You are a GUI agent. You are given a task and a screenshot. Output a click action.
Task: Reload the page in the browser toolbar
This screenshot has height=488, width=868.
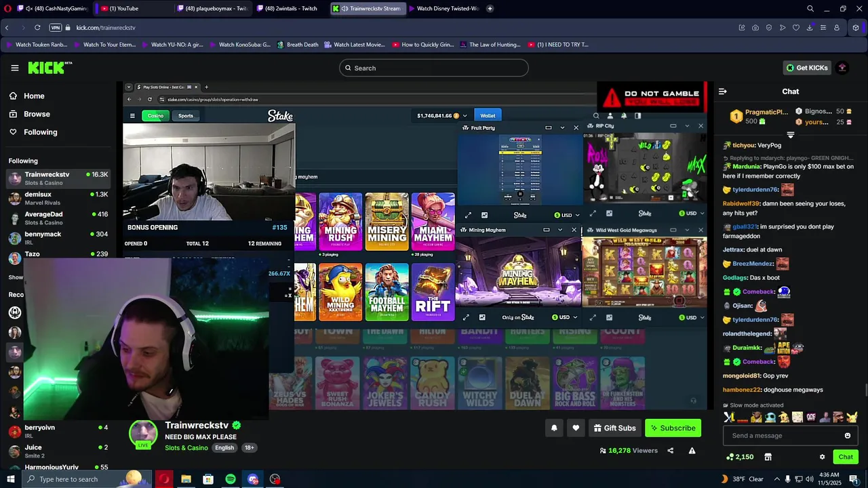coord(37,28)
